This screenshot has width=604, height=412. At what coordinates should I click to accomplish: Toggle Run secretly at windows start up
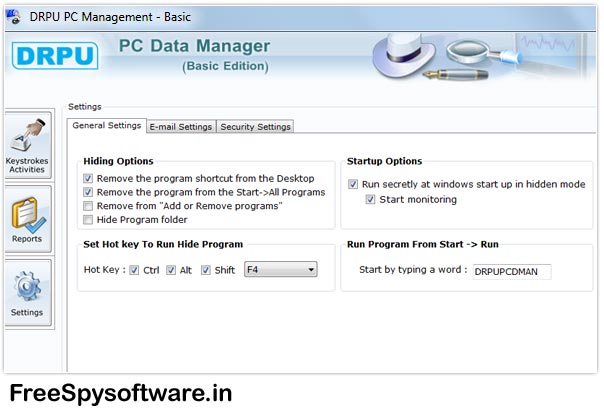[353, 184]
